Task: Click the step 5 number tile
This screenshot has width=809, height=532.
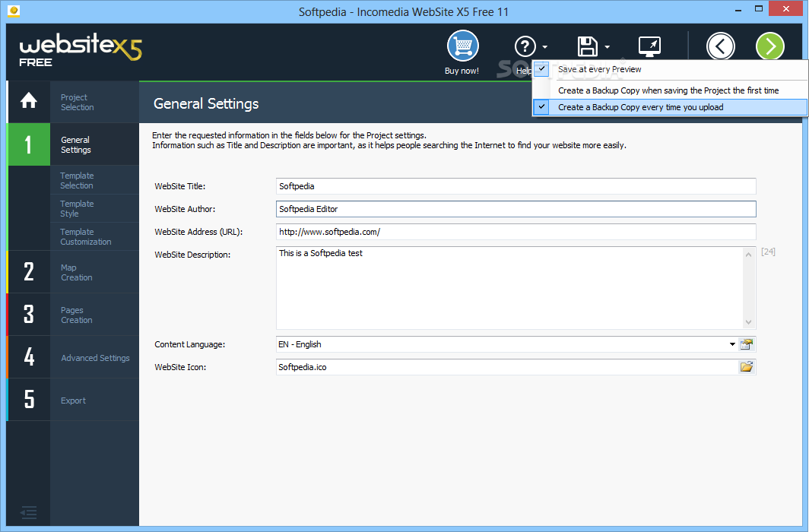Action: pyautogui.click(x=29, y=400)
